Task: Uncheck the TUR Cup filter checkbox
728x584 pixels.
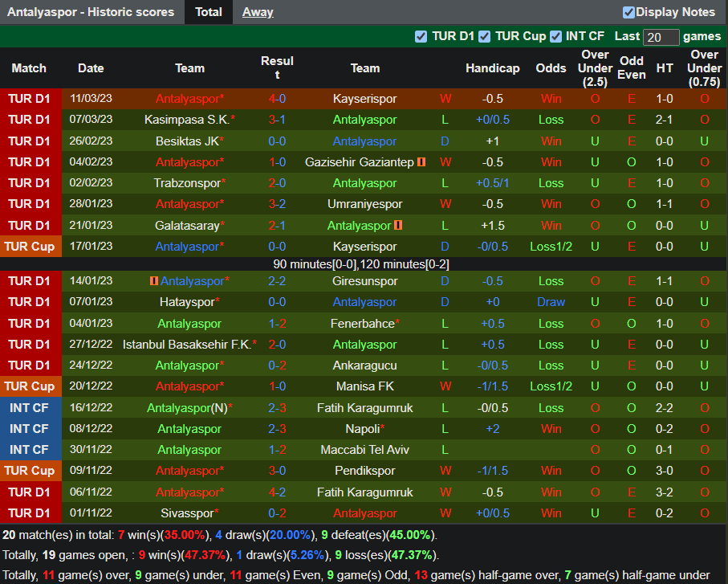Action: click(x=484, y=37)
